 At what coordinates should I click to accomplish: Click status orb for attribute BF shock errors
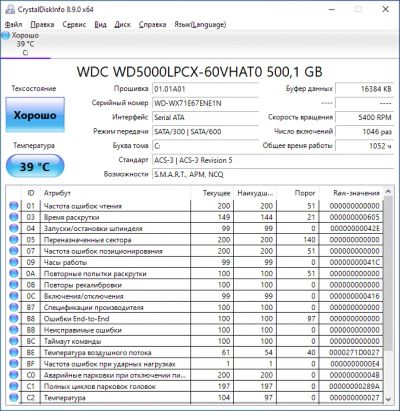click(x=14, y=364)
